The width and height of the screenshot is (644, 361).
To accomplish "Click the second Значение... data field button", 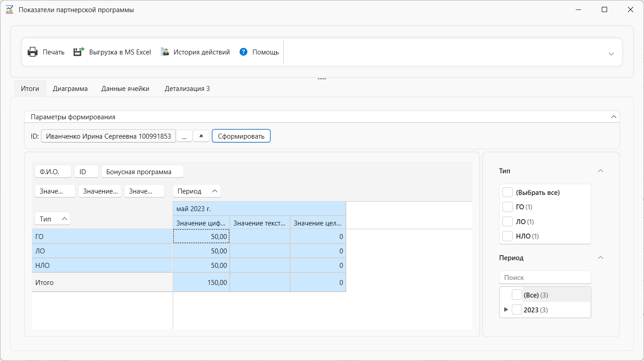I will tap(100, 191).
